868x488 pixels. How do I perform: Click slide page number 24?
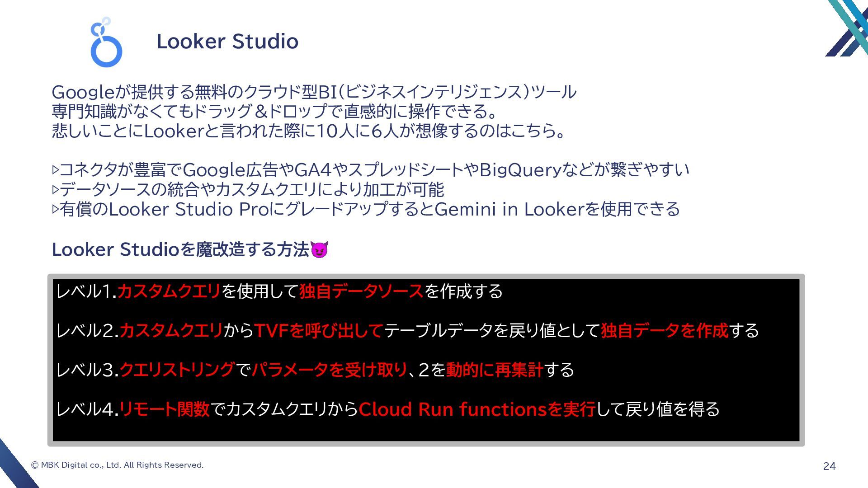pyautogui.click(x=830, y=466)
